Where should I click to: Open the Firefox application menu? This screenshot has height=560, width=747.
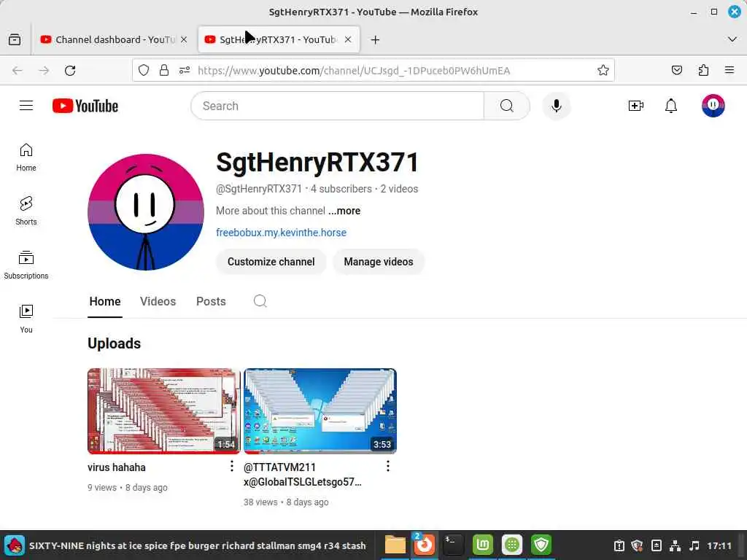729,71
